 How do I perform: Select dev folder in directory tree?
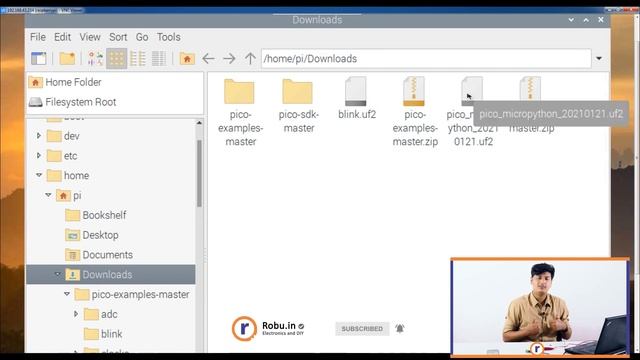tap(63, 136)
